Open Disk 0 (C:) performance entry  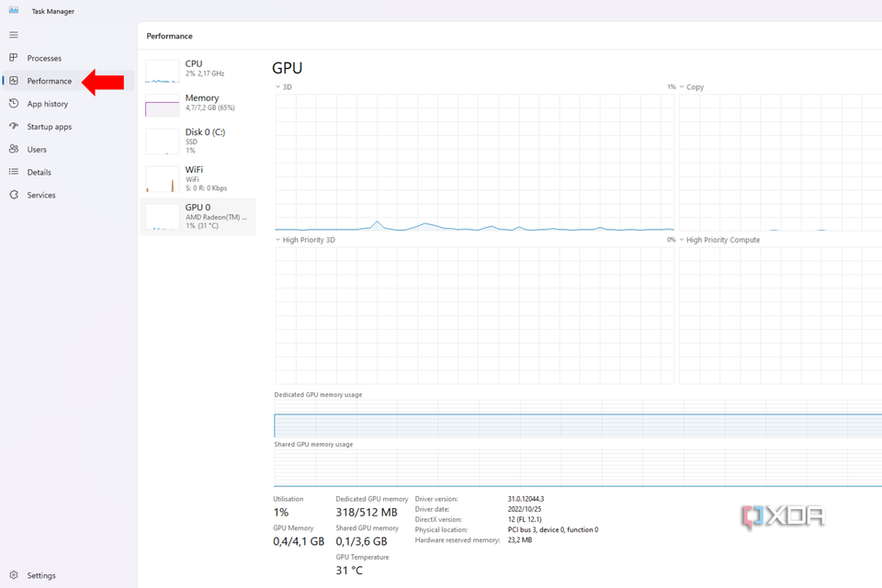(x=198, y=141)
